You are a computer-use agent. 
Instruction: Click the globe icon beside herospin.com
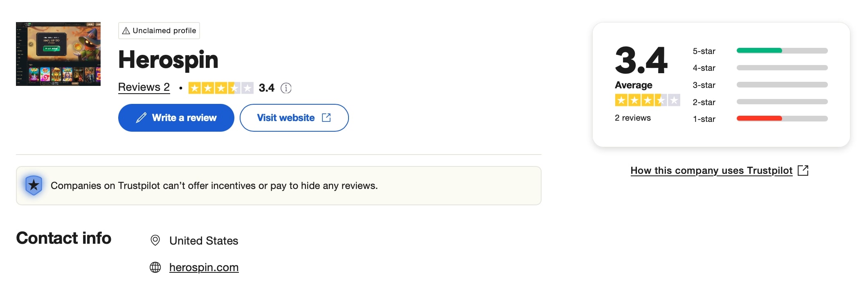[x=155, y=267]
